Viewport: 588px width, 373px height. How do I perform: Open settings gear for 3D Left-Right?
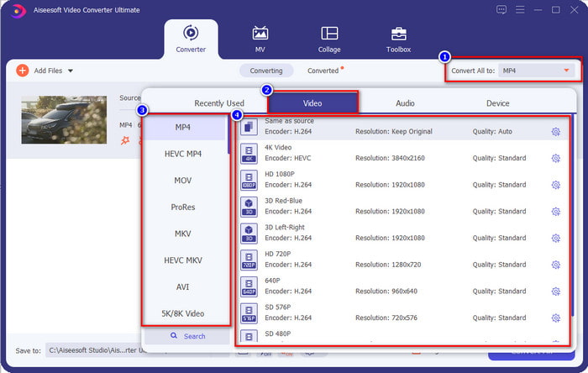coord(556,238)
